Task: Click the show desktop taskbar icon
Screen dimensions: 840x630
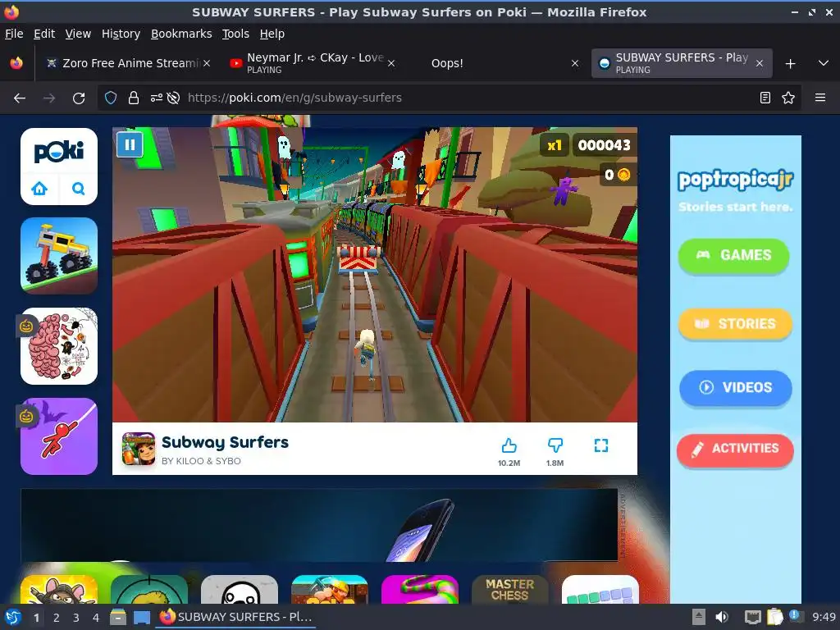Action: pos(141,618)
